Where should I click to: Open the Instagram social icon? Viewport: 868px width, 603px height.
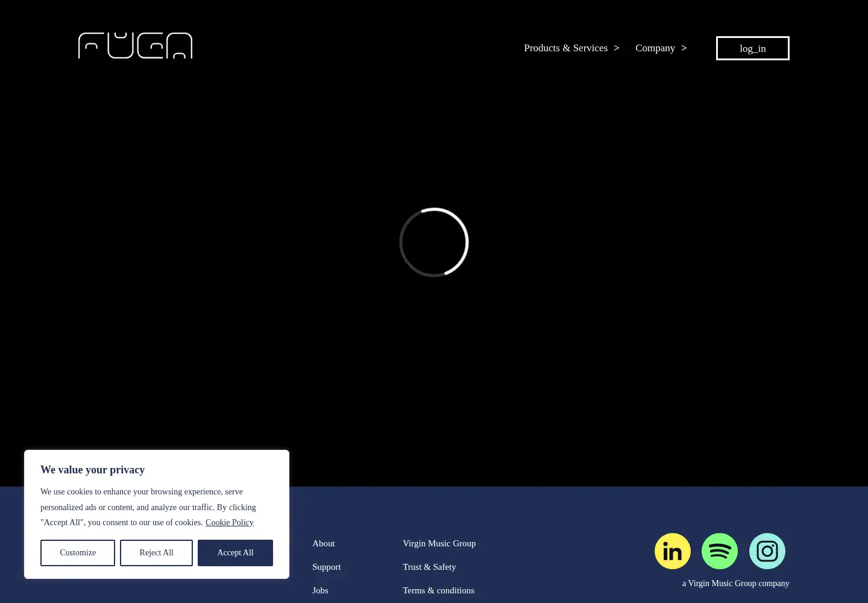[767, 551]
